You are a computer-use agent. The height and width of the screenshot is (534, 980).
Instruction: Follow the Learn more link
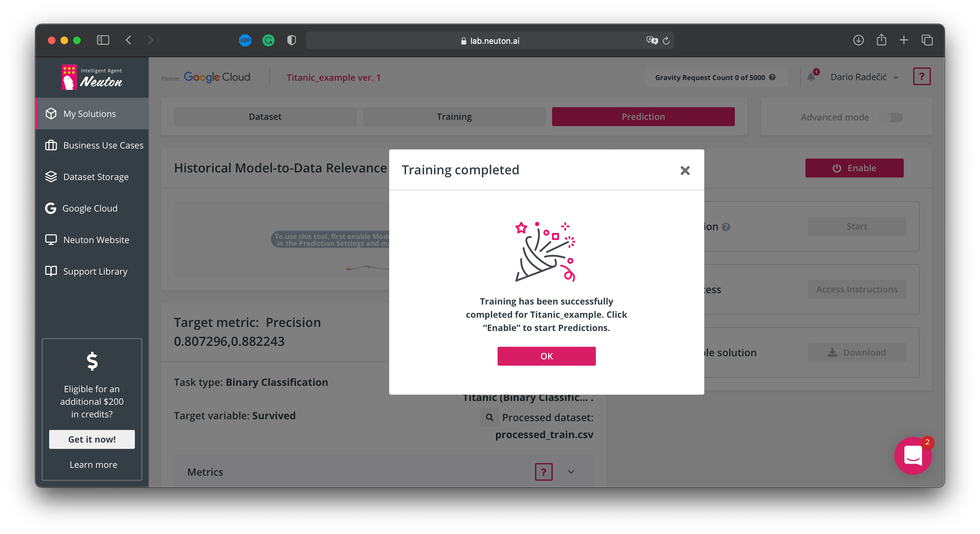(93, 464)
